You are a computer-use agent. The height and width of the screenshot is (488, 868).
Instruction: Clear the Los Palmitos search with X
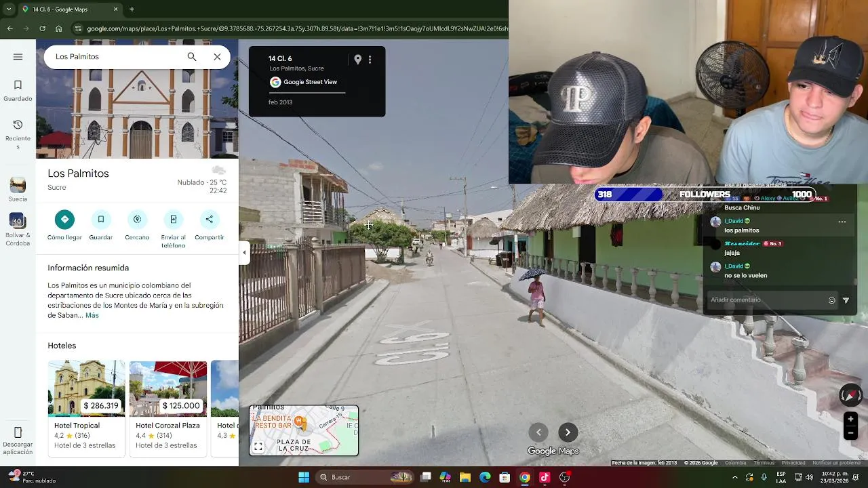[217, 57]
